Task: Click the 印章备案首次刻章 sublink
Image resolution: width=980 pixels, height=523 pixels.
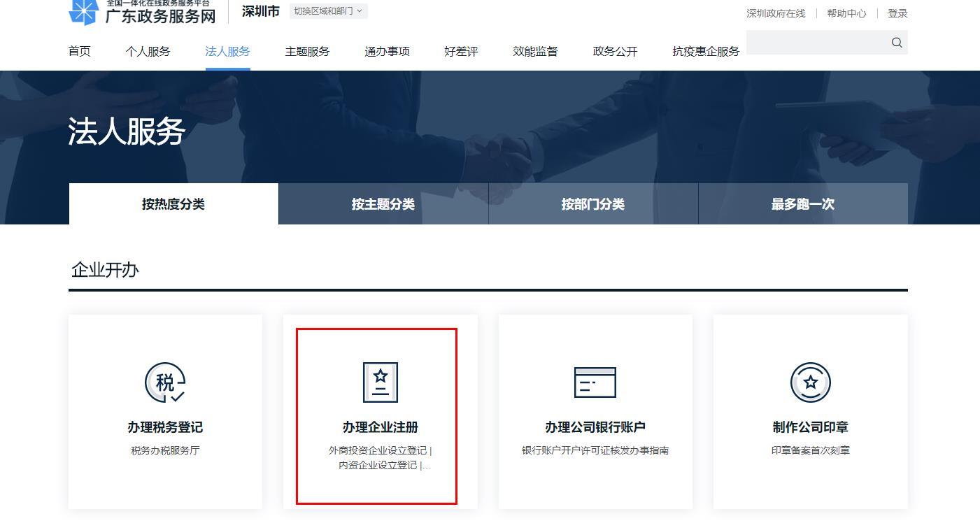Action: pyautogui.click(x=811, y=450)
